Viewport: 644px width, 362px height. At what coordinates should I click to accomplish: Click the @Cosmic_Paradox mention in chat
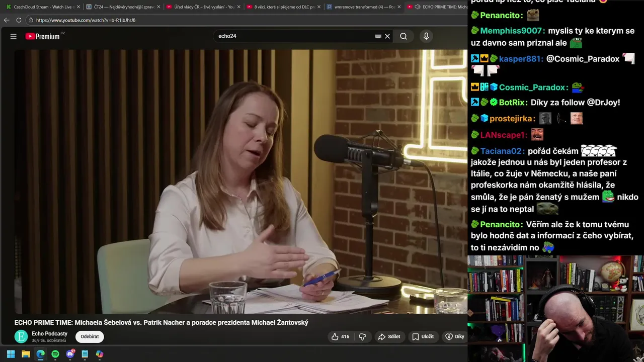[583, 59]
